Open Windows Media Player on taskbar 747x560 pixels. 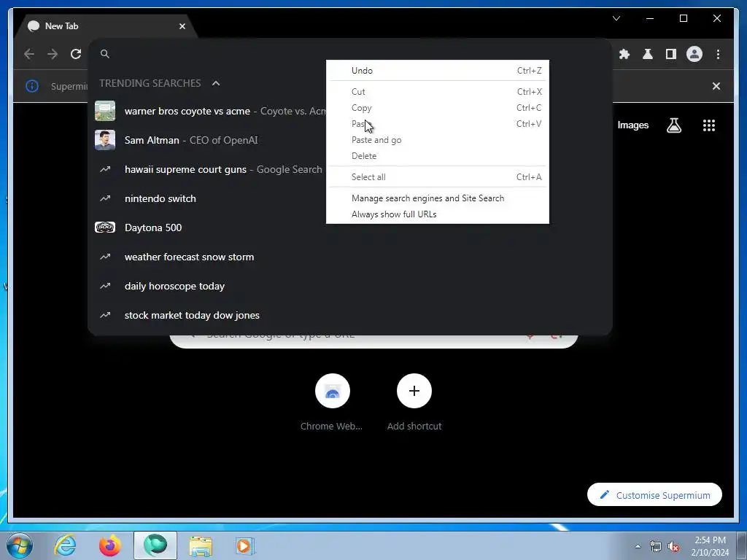[246, 545]
